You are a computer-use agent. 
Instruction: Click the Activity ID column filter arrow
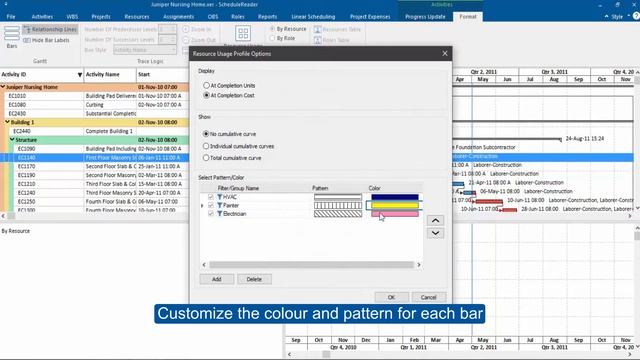80,75
